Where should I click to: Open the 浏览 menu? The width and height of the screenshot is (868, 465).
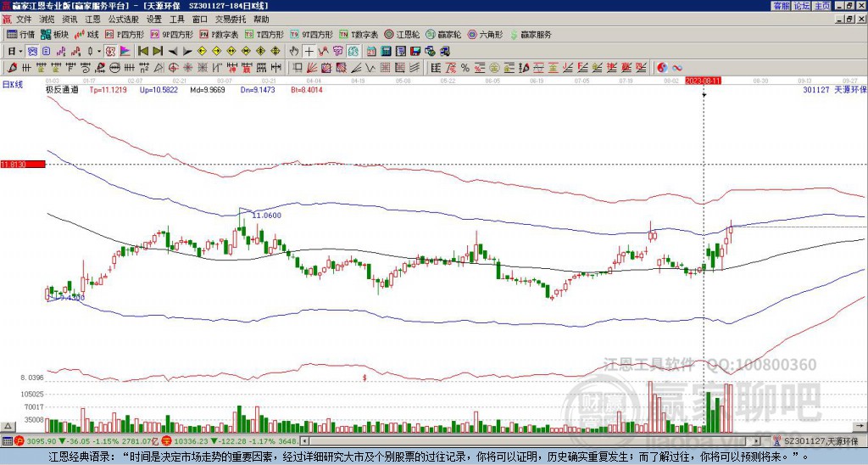pyautogui.click(x=47, y=20)
